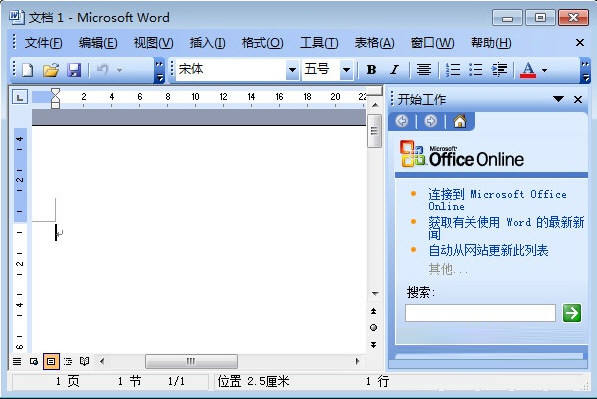Show more Standard toolbar options

pos(160,71)
